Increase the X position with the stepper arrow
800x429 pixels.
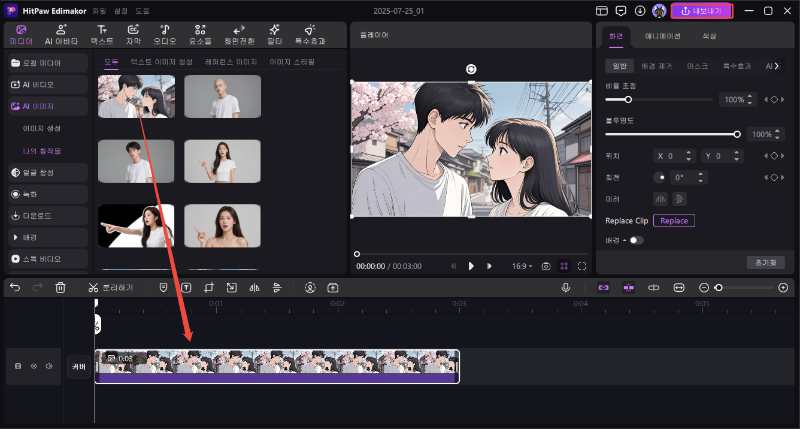(x=689, y=153)
